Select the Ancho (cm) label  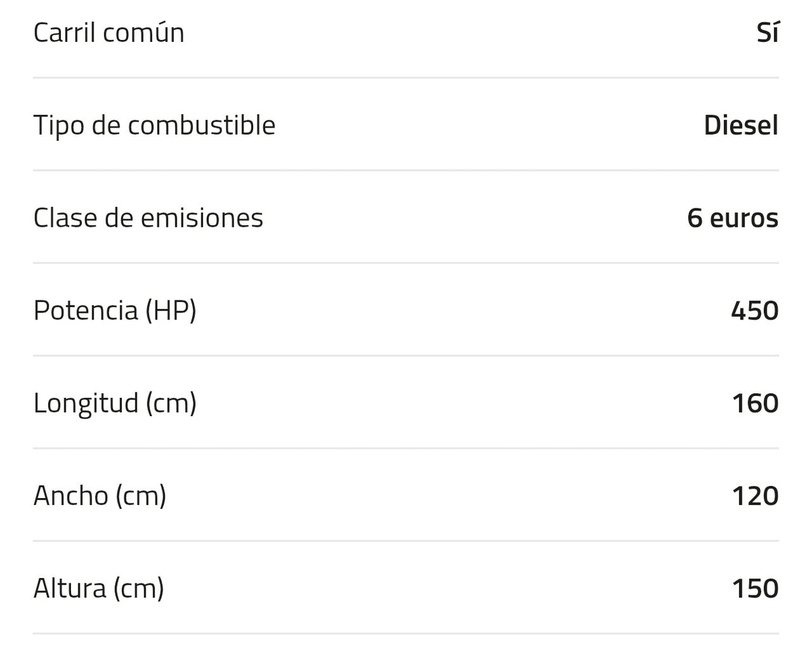coord(99,496)
